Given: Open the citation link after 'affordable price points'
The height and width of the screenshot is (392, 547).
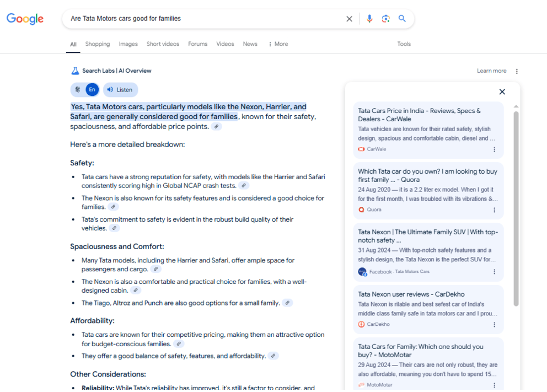Looking at the screenshot, I should point(217,127).
